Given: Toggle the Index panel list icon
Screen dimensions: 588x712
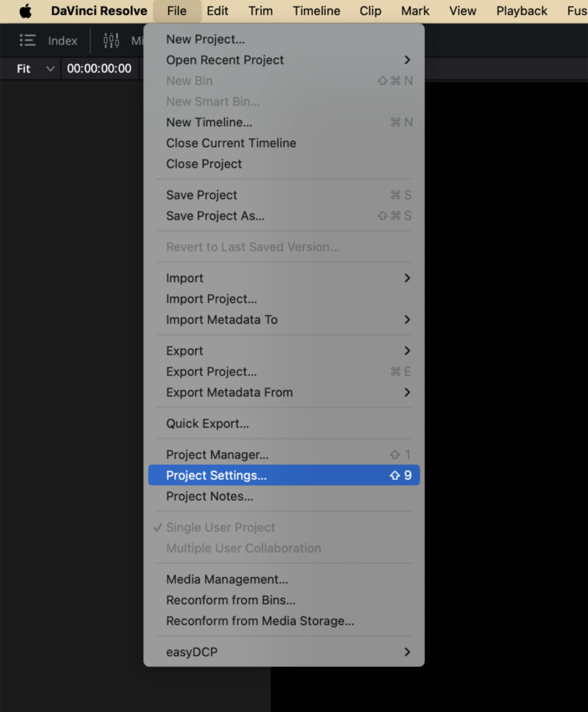Looking at the screenshot, I should pyautogui.click(x=28, y=40).
